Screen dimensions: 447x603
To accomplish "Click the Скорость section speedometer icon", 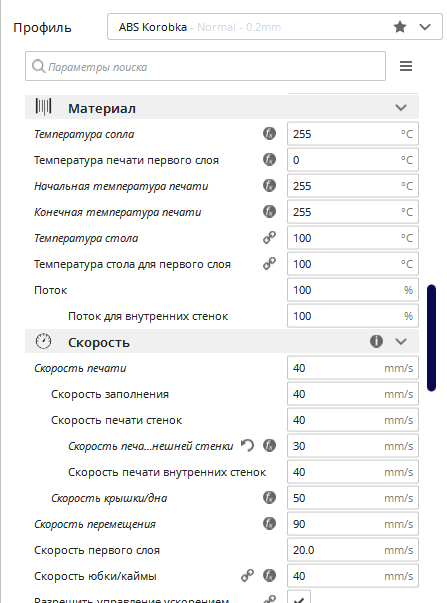I will coord(43,341).
